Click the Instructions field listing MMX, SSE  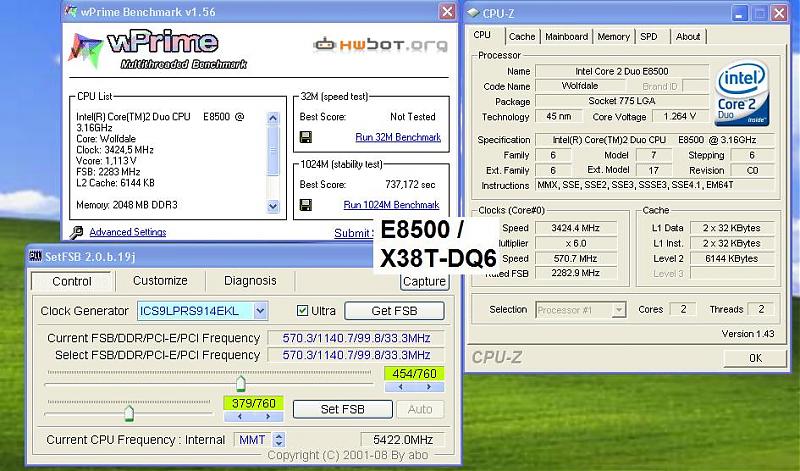[655, 185]
